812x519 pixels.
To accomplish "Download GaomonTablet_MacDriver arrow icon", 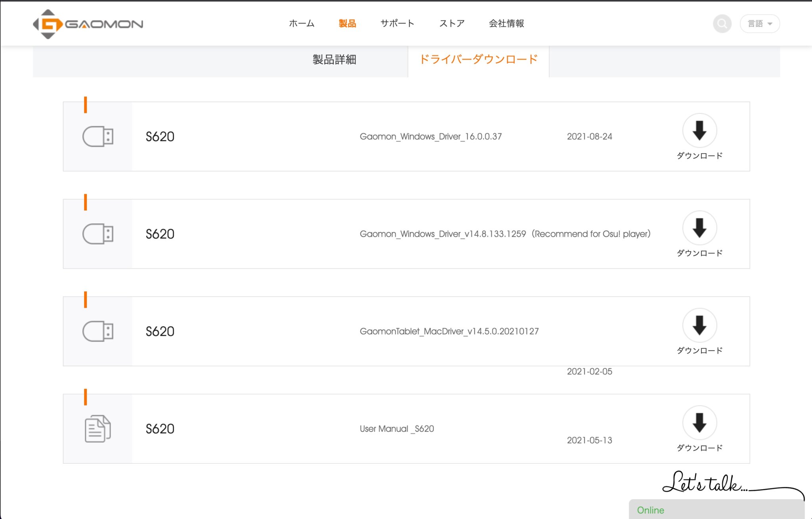I will 699,325.
